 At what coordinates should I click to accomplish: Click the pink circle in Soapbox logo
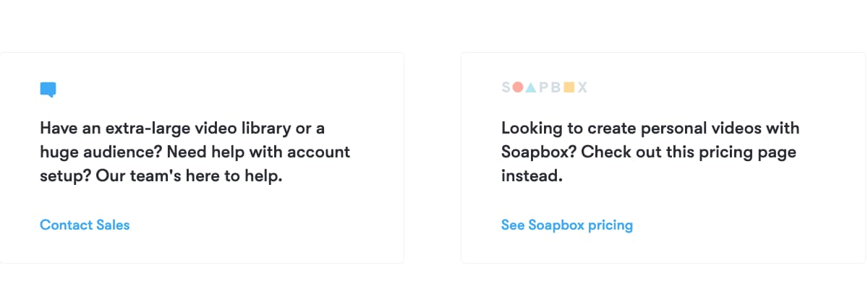click(x=518, y=87)
